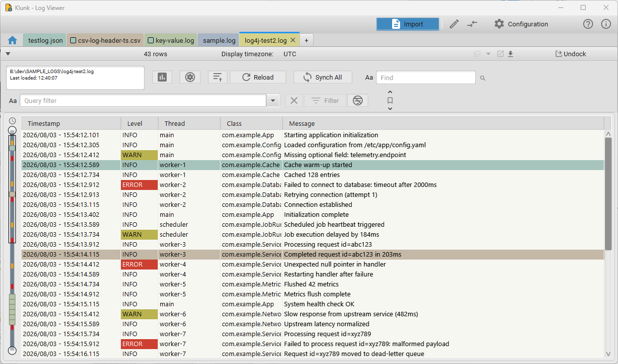Open Configuration settings
Screen dimensions: 618x364
coord(521,24)
